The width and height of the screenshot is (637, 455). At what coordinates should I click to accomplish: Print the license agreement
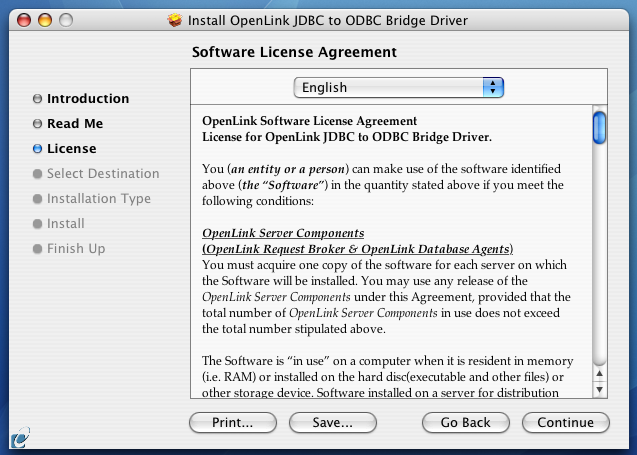233,422
